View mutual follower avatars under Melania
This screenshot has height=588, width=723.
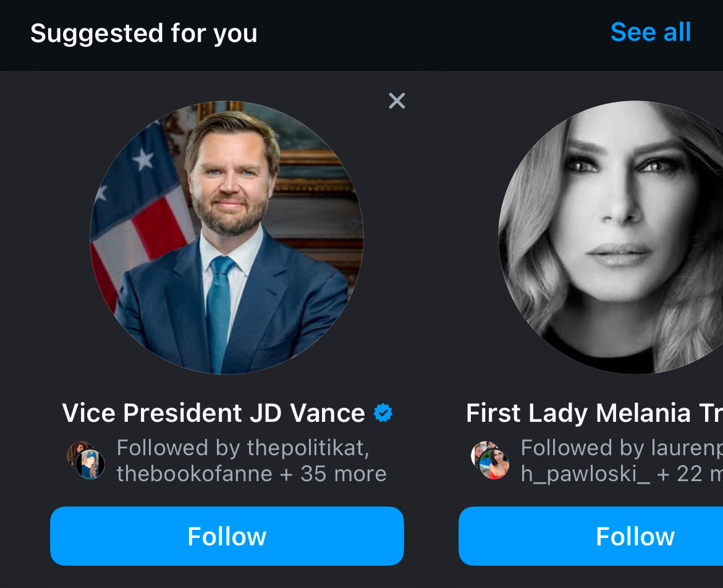(x=489, y=460)
